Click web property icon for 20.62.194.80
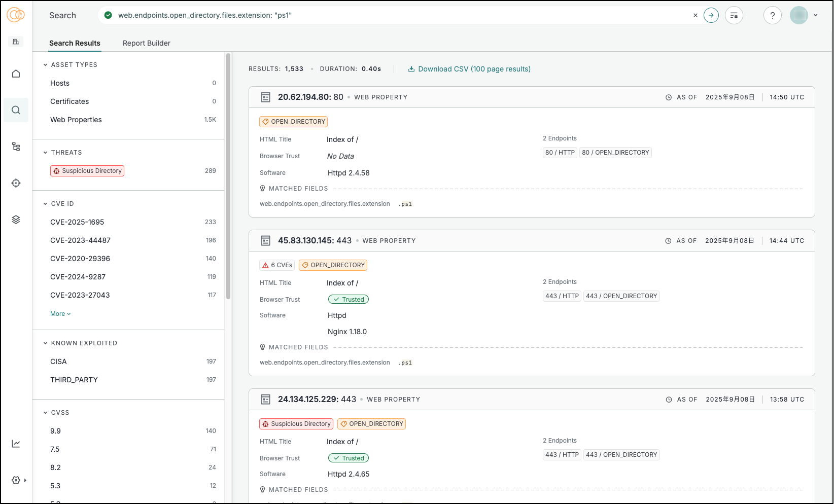This screenshot has width=834, height=504. coord(265,97)
